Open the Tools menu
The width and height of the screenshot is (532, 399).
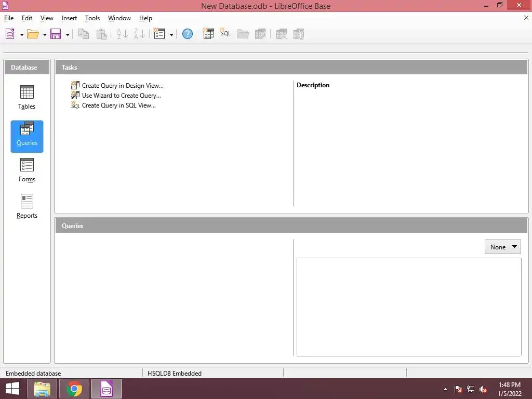pos(92,18)
